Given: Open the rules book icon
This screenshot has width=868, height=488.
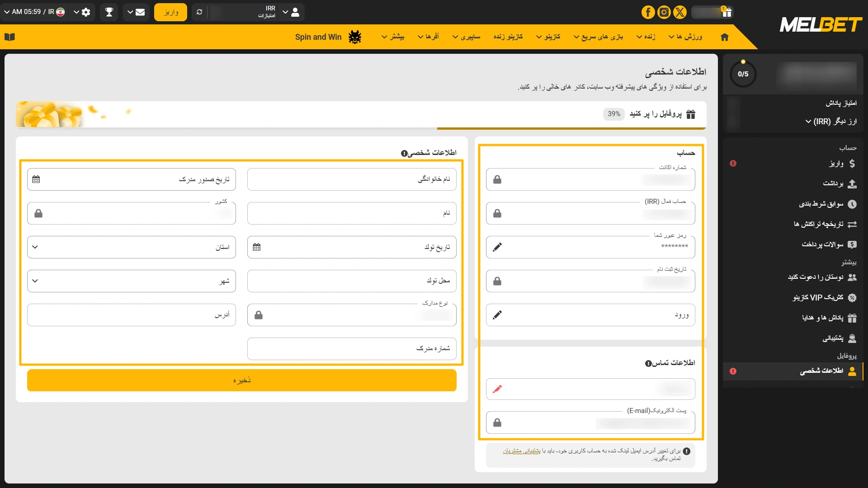Looking at the screenshot, I should tap(9, 37).
